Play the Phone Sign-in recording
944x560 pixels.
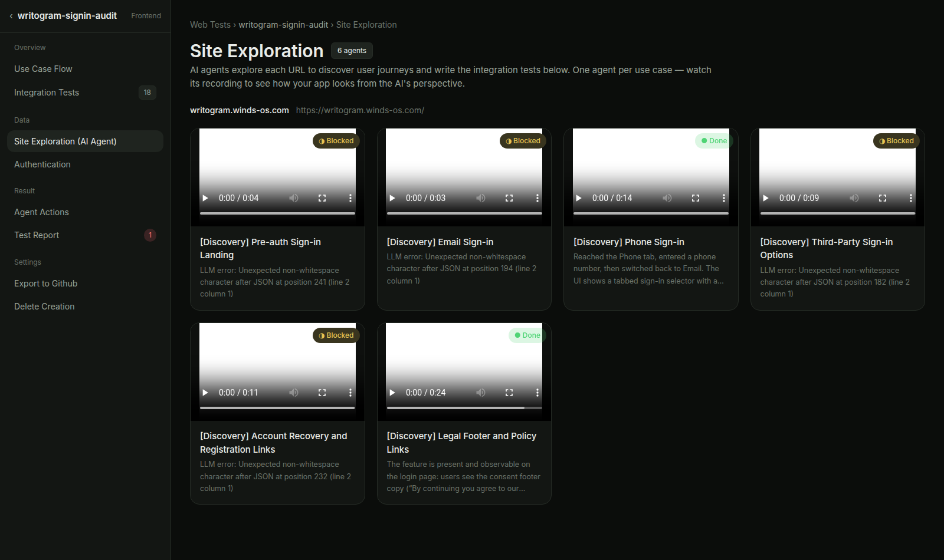click(579, 198)
